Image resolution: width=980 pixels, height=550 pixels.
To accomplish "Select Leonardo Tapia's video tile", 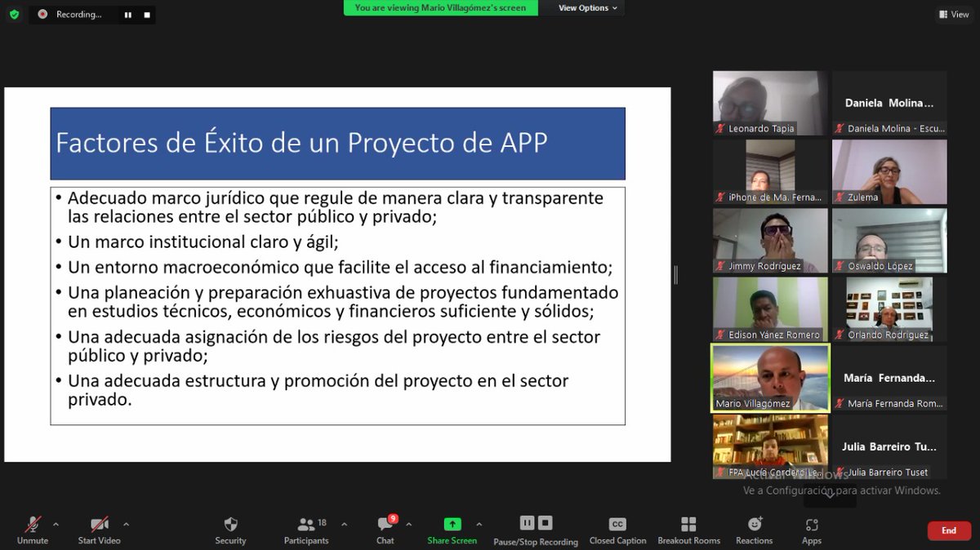I will [770, 103].
